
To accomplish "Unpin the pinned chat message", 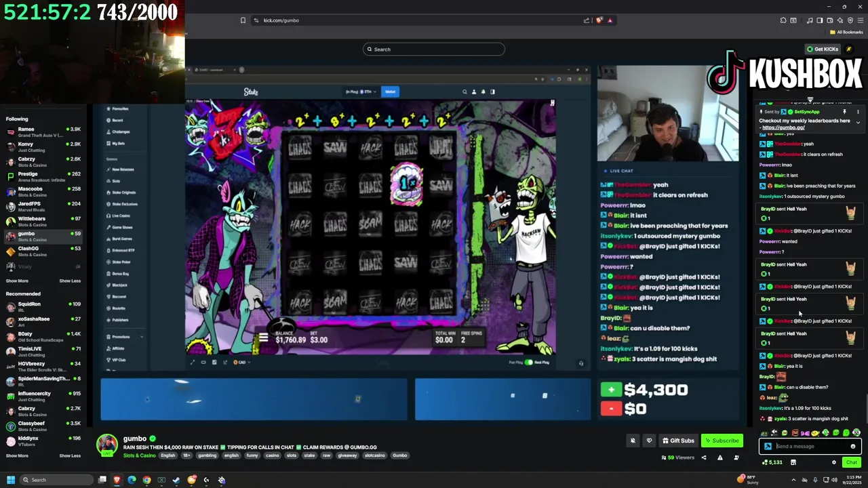I will pyautogui.click(x=844, y=111).
